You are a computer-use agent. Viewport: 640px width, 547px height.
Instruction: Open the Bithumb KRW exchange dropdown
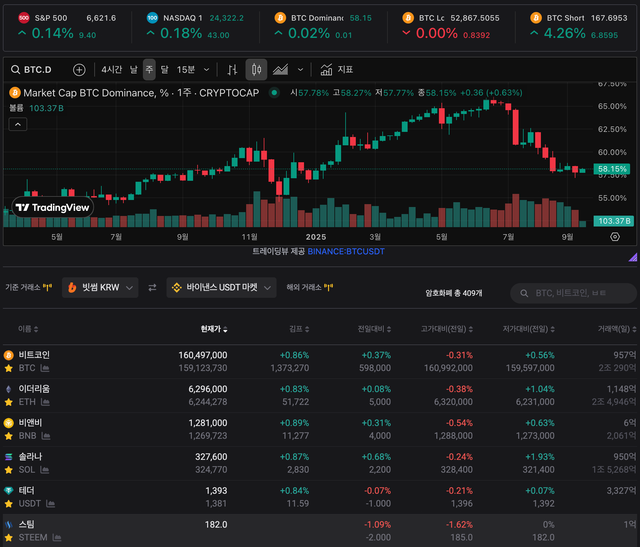pos(100,288)
